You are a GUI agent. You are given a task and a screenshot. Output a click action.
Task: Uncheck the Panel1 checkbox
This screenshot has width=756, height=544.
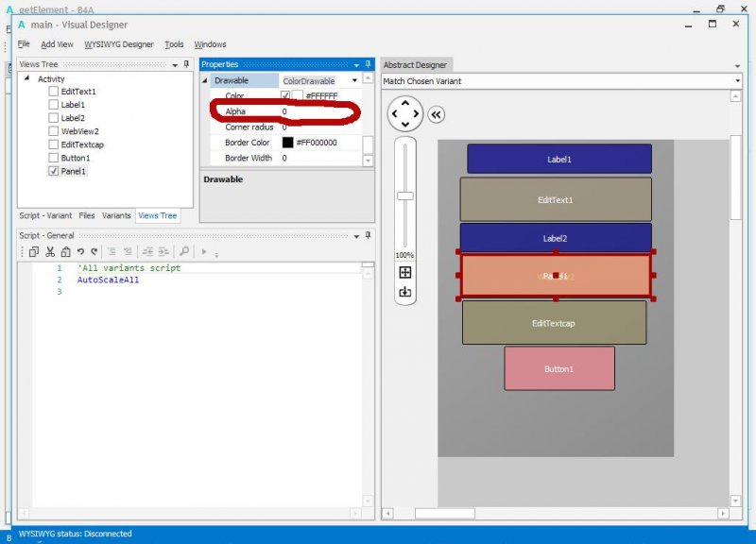click(x=54, y=172)
